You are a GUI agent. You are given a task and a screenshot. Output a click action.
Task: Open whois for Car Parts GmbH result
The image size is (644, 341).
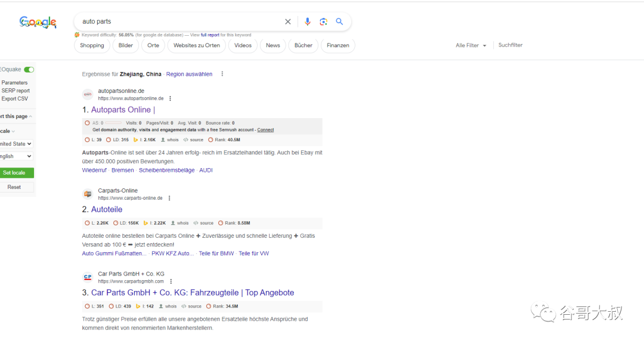(x=168, y=306)
